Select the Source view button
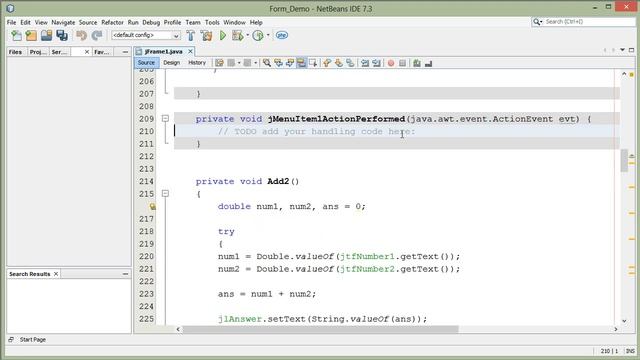The width and height of the screenshot is (640, 360). click(146, 63)
